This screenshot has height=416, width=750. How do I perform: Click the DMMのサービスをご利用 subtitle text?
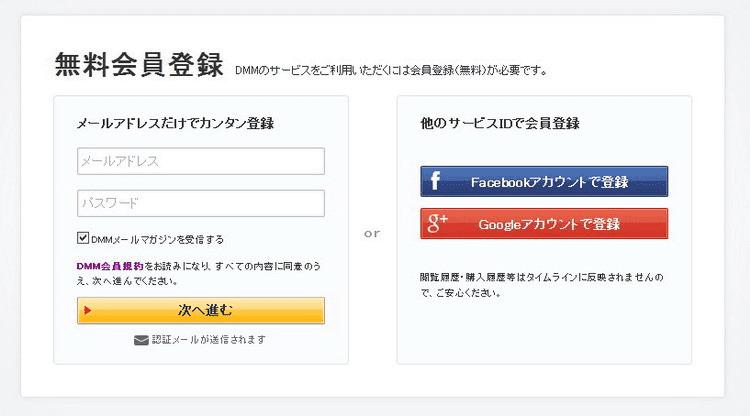pos(390,71)
